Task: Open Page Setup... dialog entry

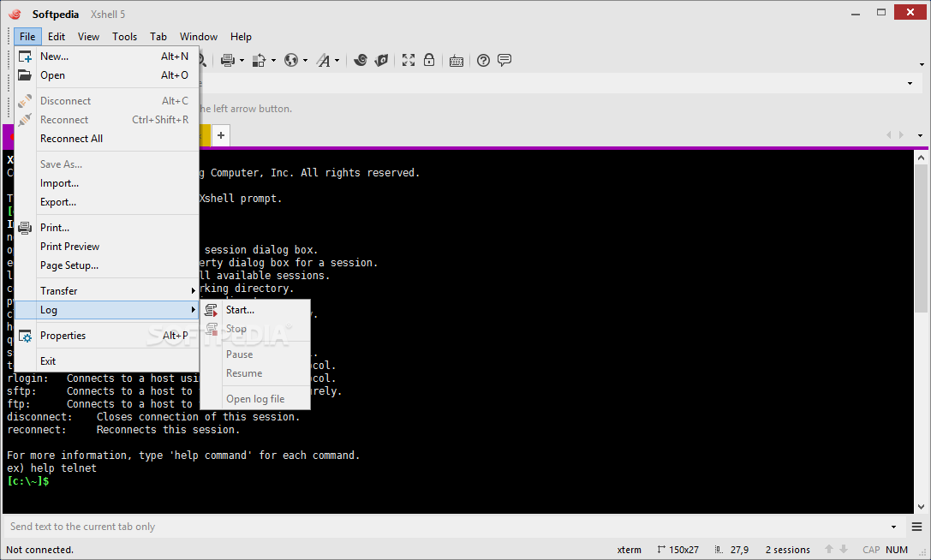Action: tap(106, 265)
